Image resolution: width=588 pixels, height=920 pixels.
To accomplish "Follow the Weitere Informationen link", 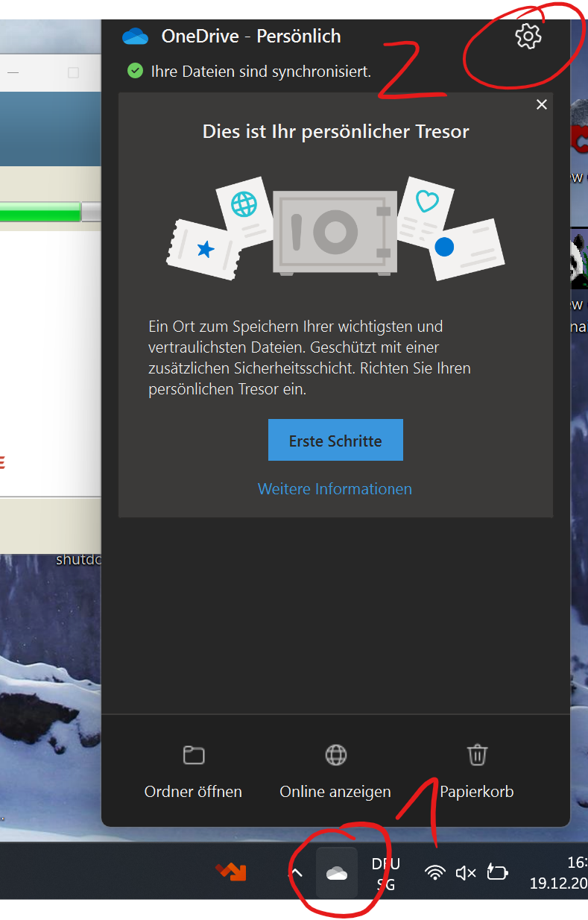I will [335, 489].
